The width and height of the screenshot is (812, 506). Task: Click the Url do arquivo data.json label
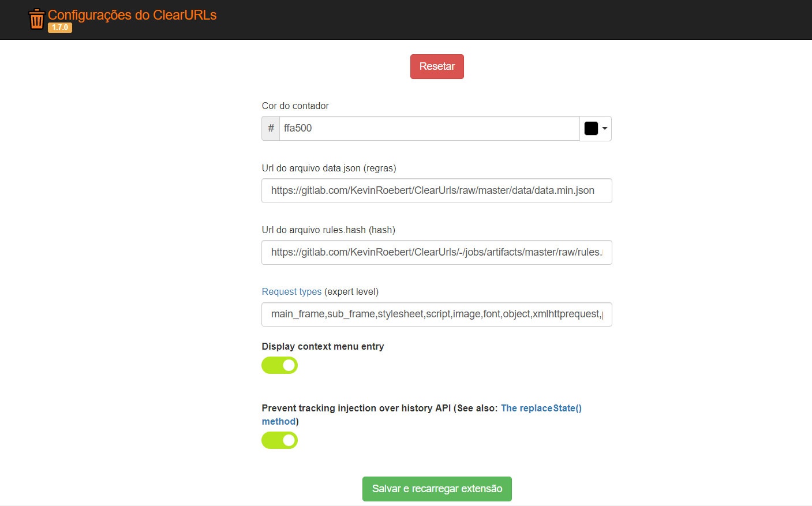328,168
